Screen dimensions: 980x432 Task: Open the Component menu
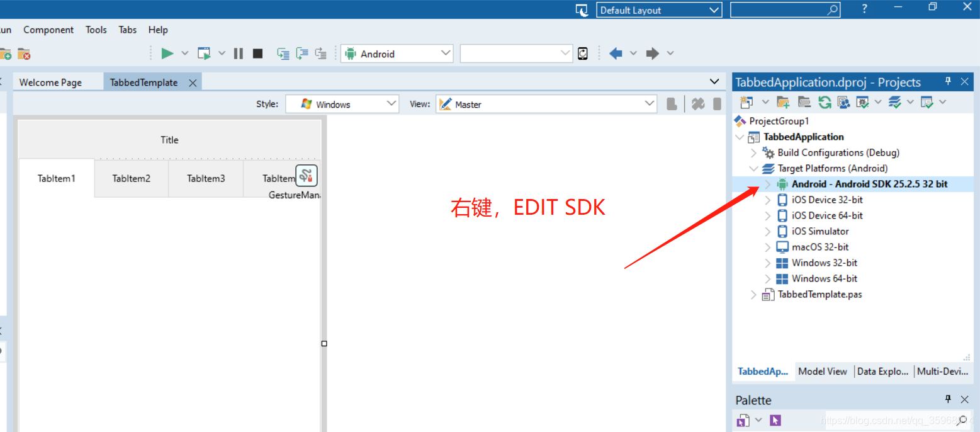point(48,30)
